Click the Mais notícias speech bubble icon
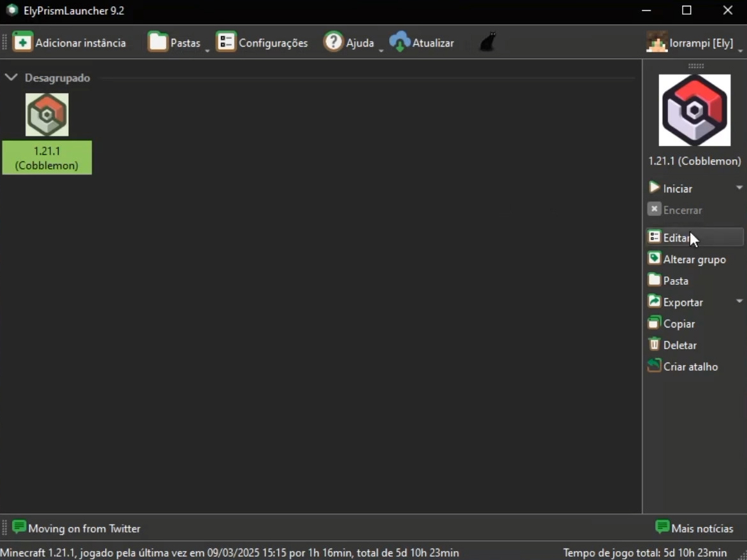Viewport: 747px width, 560px height. [662, 527]
